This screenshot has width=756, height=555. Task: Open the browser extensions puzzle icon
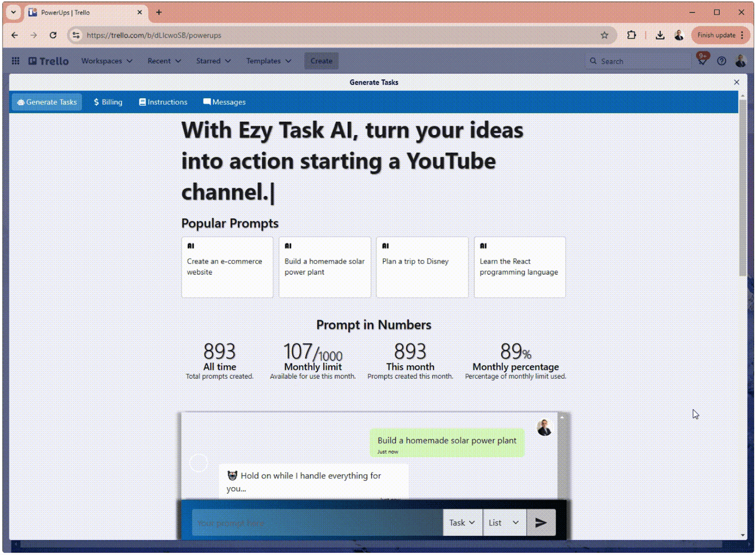point(631,35)
